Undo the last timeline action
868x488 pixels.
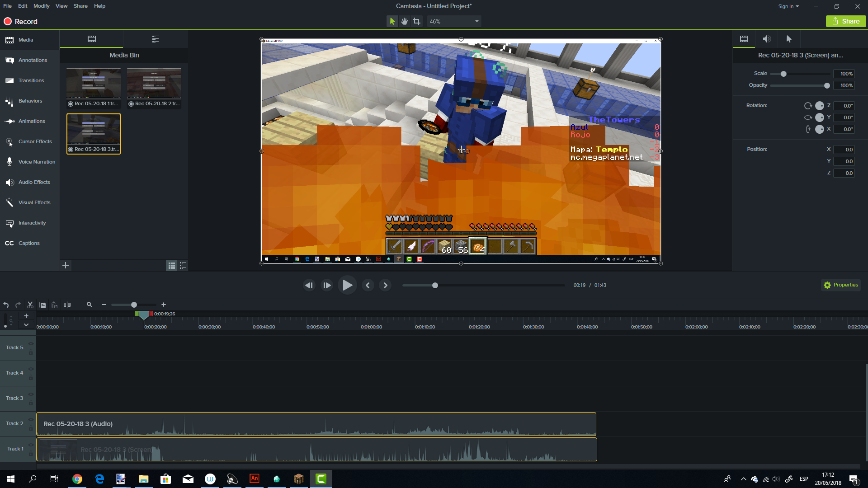(6, 305)
